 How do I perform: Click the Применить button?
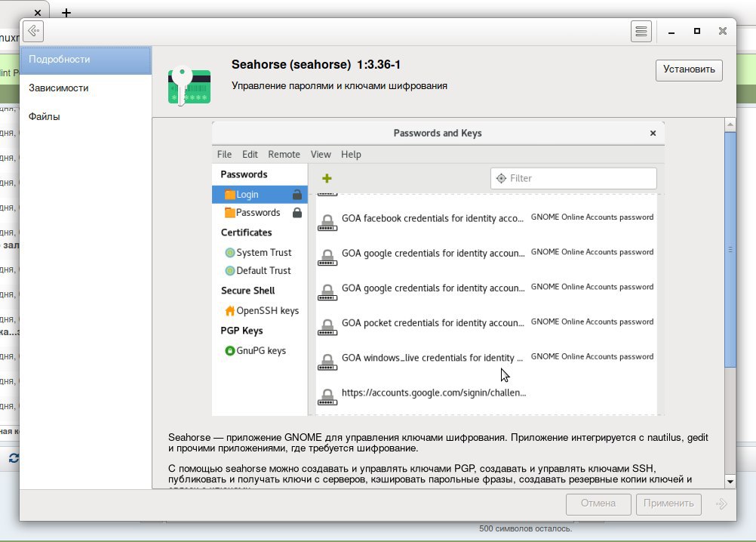[x=668, y=504]
